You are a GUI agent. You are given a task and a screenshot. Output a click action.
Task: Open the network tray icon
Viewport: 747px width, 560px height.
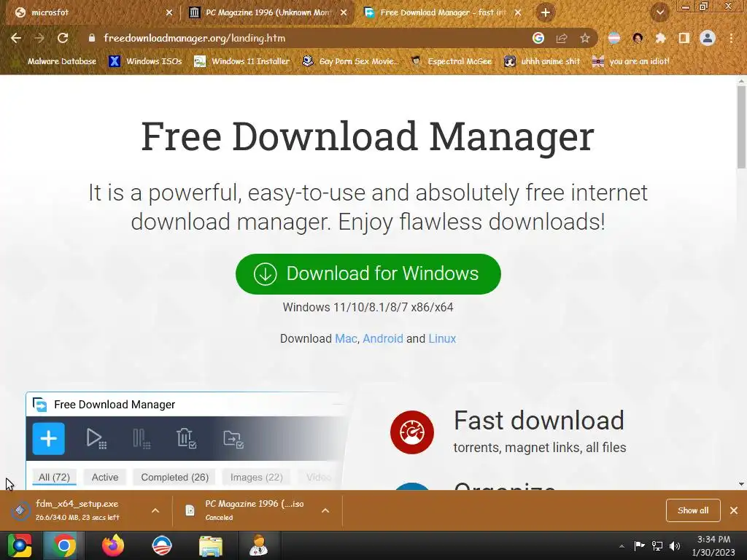pos(657,545)
